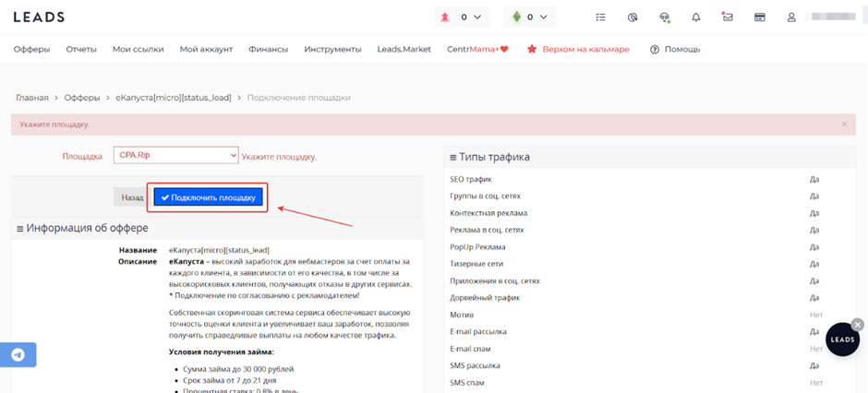Open the Финансы menu
Screen dimensions: 868x393
pos(269,49)
